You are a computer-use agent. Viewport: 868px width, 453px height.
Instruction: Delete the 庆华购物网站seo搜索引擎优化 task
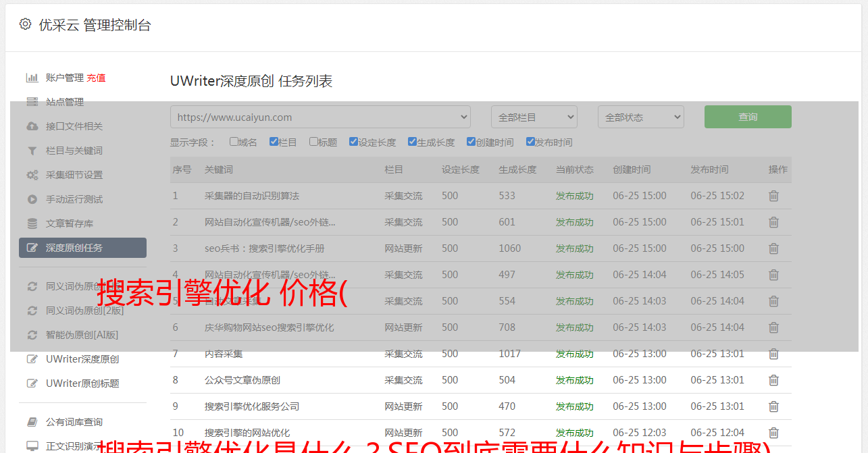[x=773, y=327]
